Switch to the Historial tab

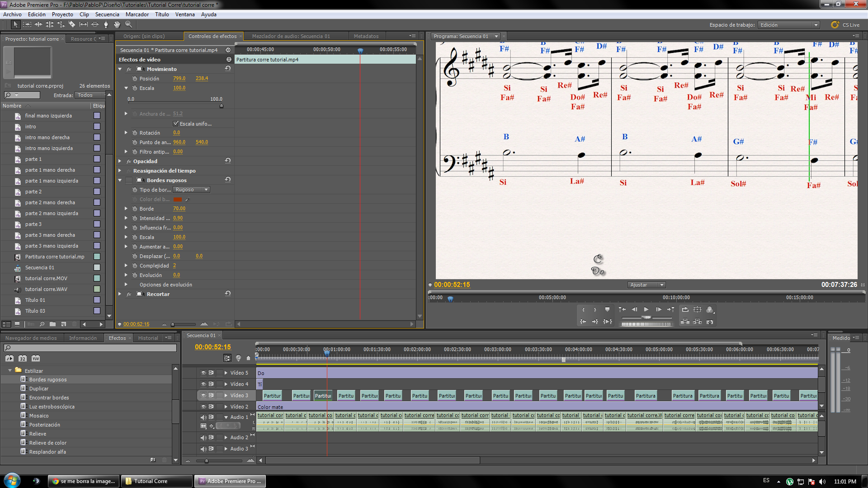(148, 338)
